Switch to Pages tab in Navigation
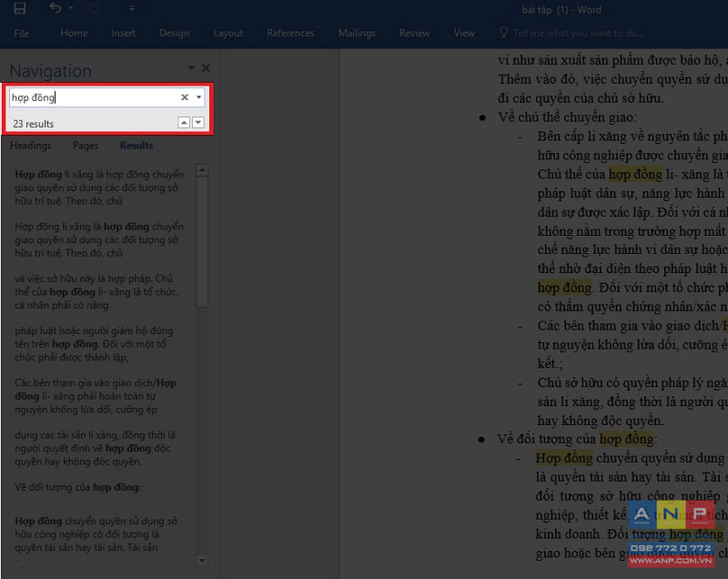728x579 pixels. point(86,146)
